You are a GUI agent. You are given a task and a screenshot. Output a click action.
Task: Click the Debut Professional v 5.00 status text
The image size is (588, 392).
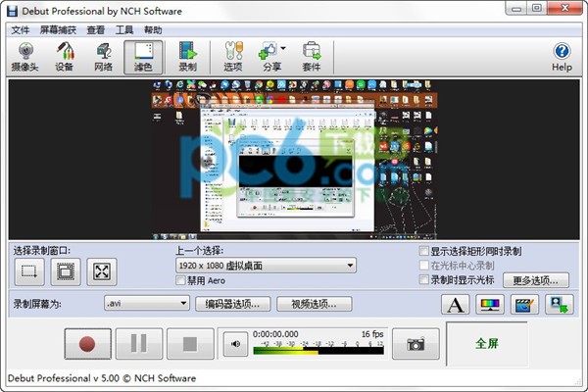click(102, 378)
